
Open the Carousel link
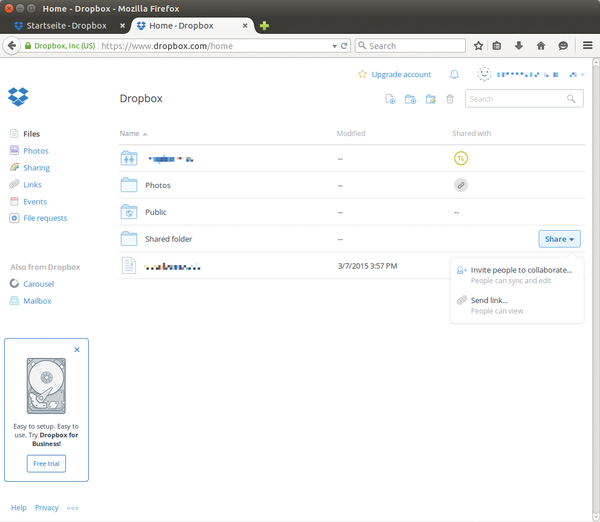click(39, 284)
